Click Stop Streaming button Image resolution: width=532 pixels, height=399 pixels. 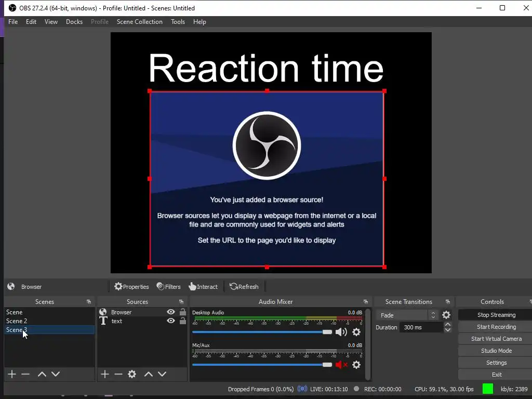coord(496,315)
